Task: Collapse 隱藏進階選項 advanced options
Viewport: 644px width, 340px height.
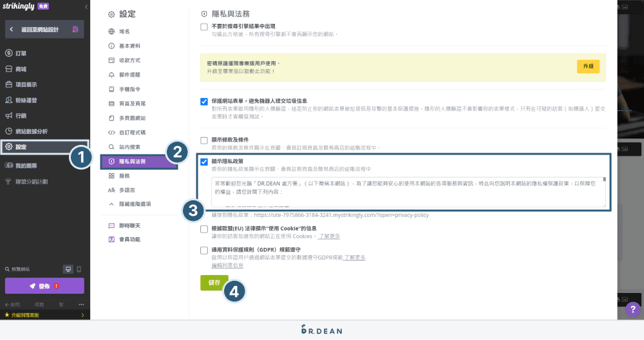Action: (x=130, y=204)
